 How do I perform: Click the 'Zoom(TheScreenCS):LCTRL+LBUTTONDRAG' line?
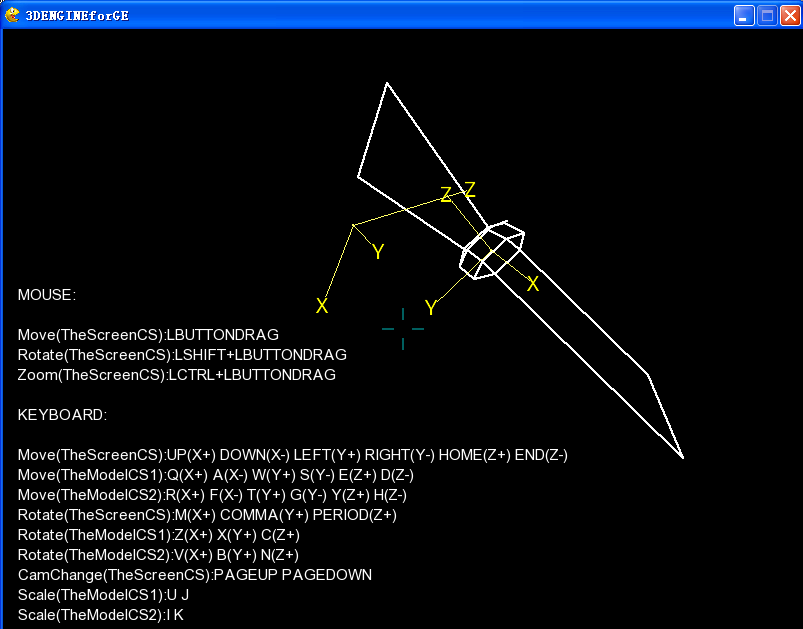click(177, 375)
